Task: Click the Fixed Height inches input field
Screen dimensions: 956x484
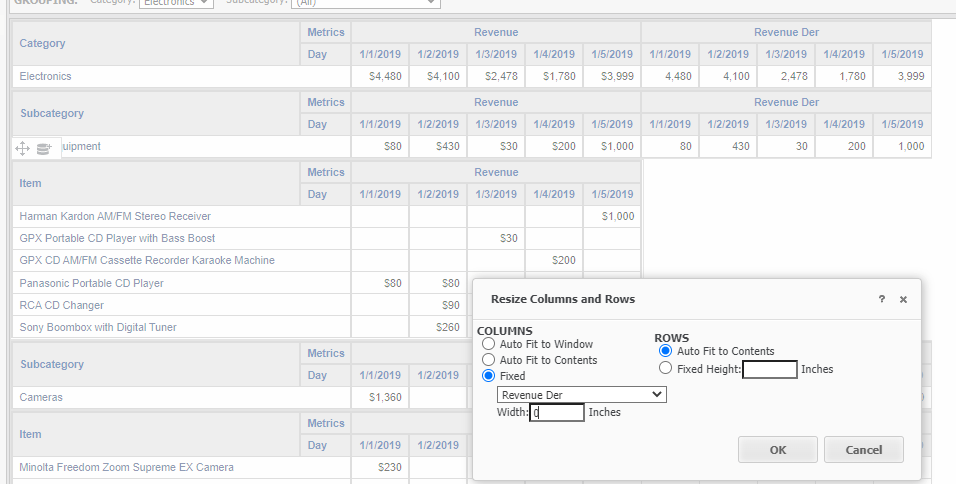Action: [x=769, y=369]
